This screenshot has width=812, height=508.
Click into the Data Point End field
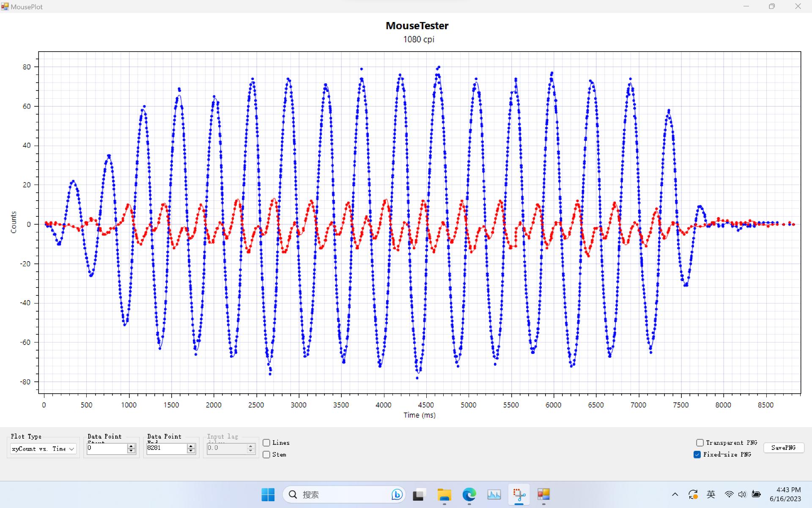click(166, 448)
